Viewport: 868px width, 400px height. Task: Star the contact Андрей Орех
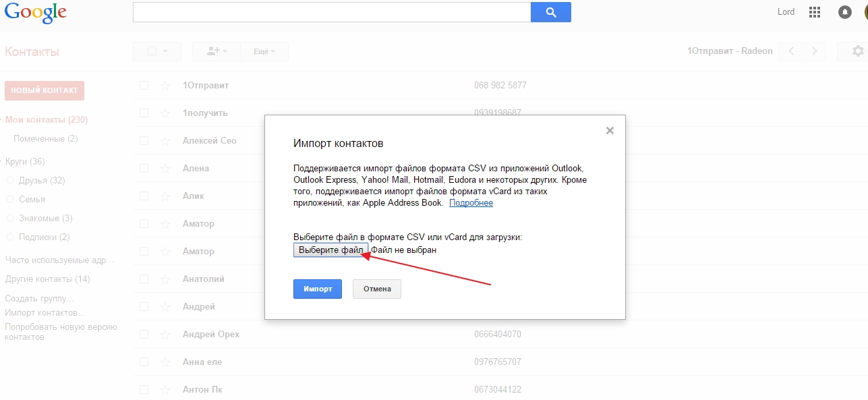coord(165,335)
